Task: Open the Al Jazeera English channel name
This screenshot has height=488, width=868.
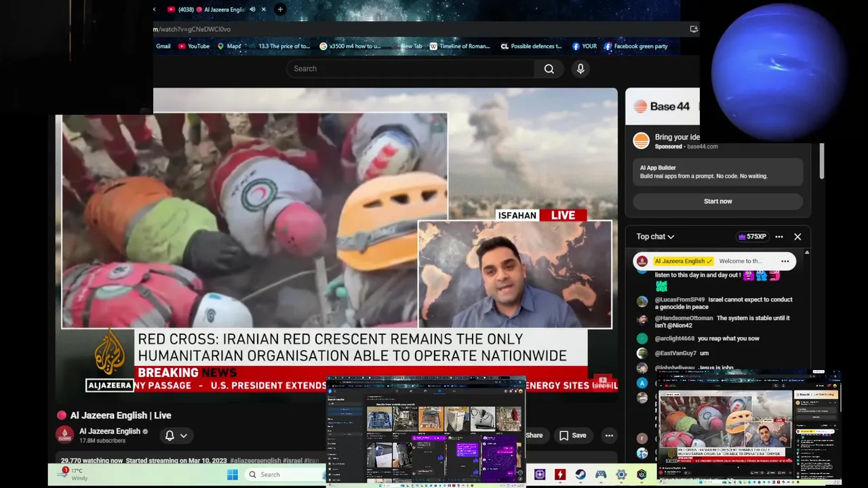Action: pos(110,431)
